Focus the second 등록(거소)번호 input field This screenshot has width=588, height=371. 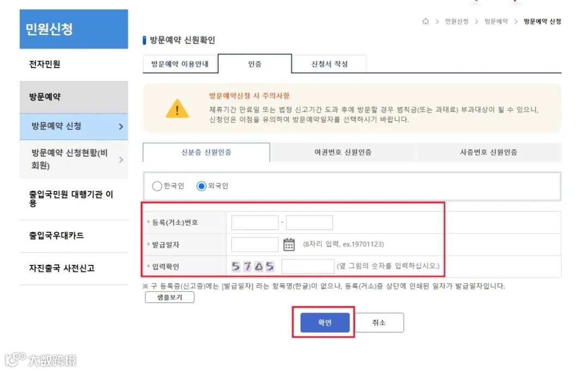tap(309, 222)
